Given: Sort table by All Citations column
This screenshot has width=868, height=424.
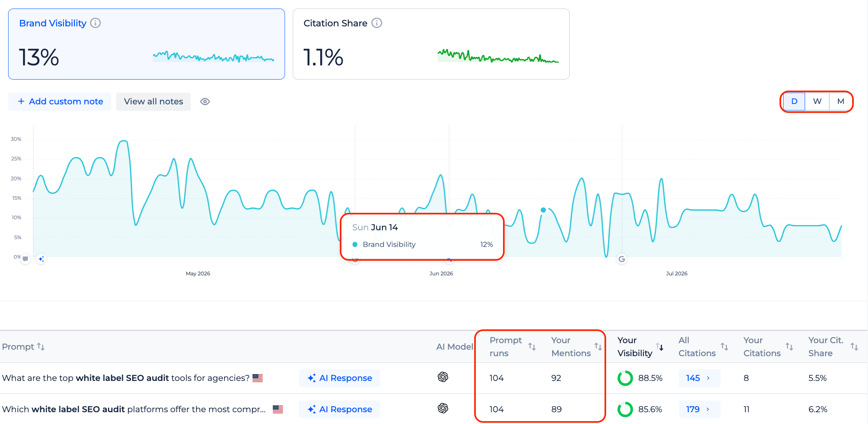Looking at the screenshot, I should 724,346.
